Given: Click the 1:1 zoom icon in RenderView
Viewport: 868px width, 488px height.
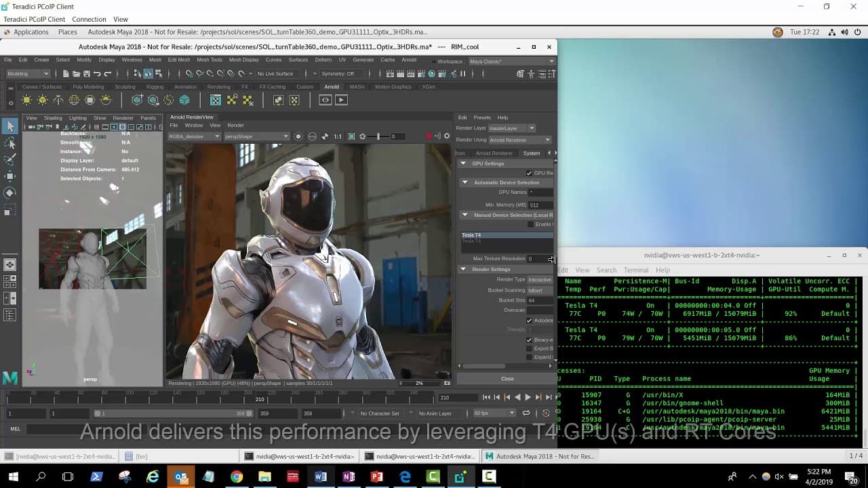Looking at the screenshot, I should [x=338, y=136].
